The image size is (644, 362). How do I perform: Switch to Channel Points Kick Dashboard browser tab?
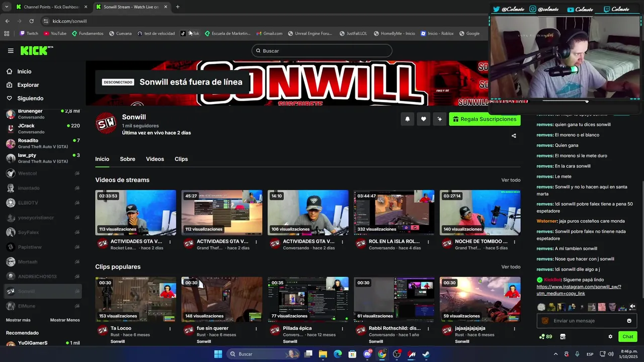[51, 7]
